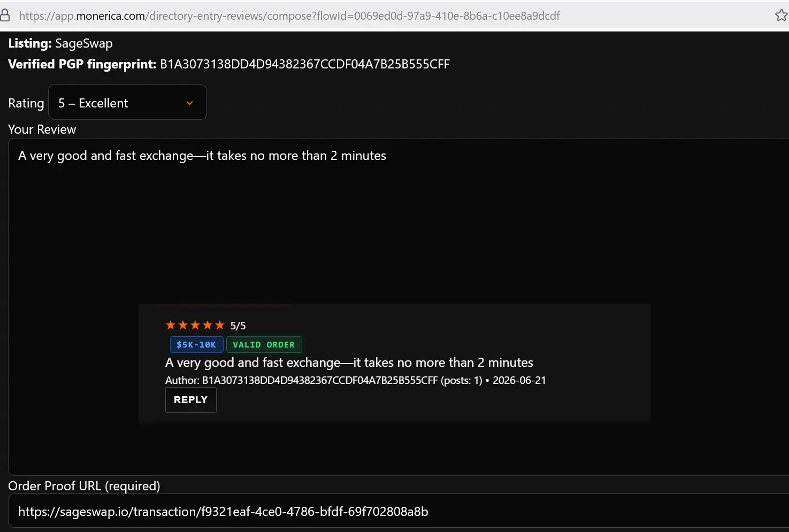Click the 5/5 rating score text
Image resolution: width=789 pixels, height=532 pixels.
pos(238,326)
